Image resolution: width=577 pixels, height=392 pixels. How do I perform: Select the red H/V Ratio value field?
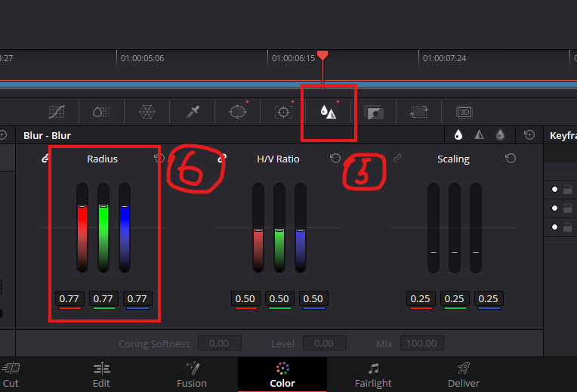[x=245, y=299]
